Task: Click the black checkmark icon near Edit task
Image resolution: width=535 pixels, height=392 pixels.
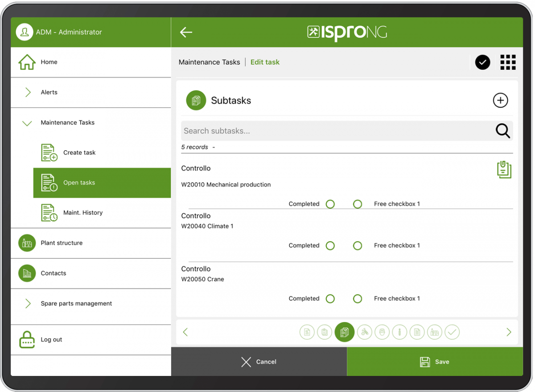Action: (x=482, y=62)
